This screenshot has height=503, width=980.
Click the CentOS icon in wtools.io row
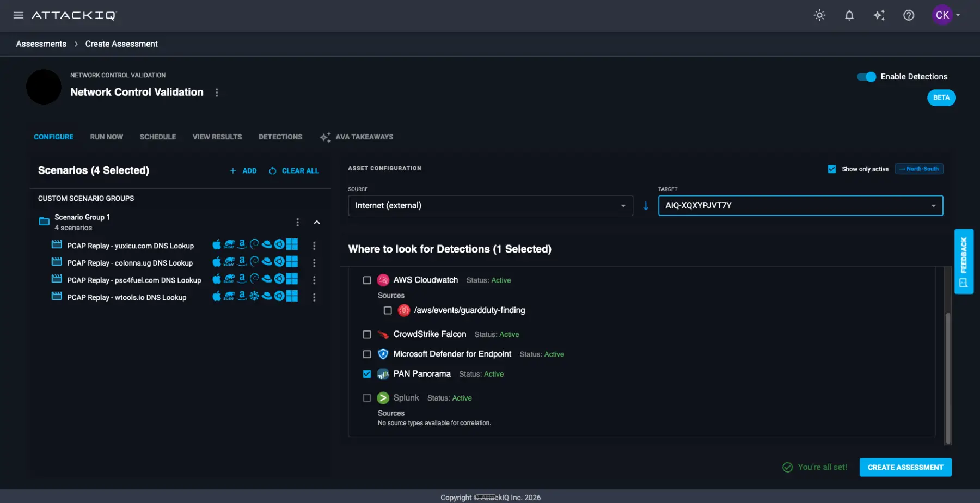[254, 296]
